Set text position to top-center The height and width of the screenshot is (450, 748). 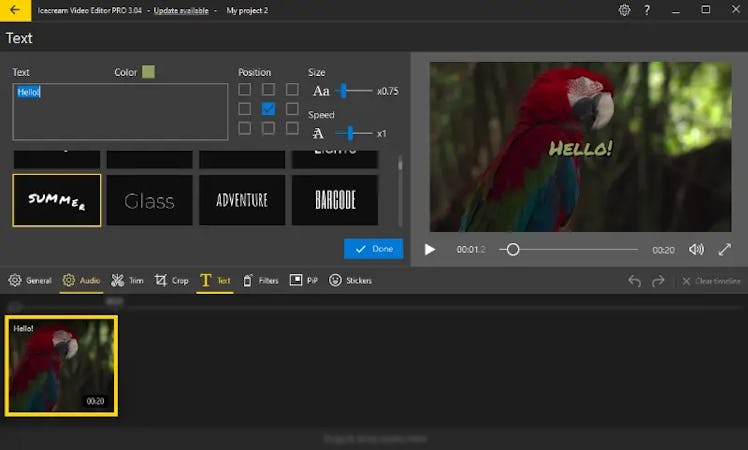tap(268, 90)
